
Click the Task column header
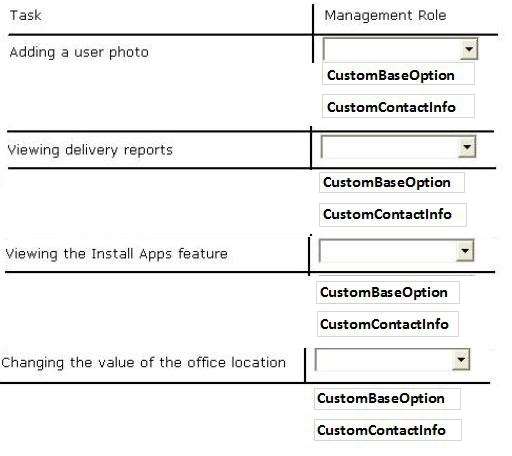[26, 15]
